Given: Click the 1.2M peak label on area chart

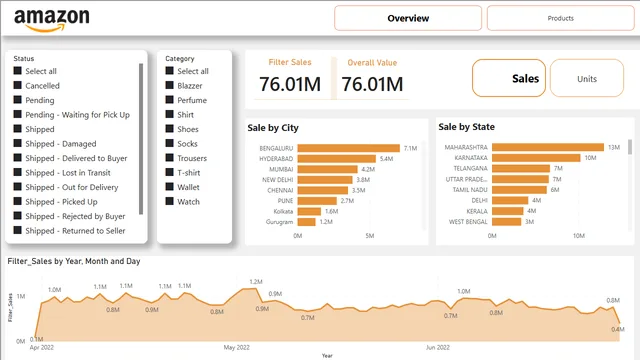Looking at the screenshot, I should (x=256, y=282).
